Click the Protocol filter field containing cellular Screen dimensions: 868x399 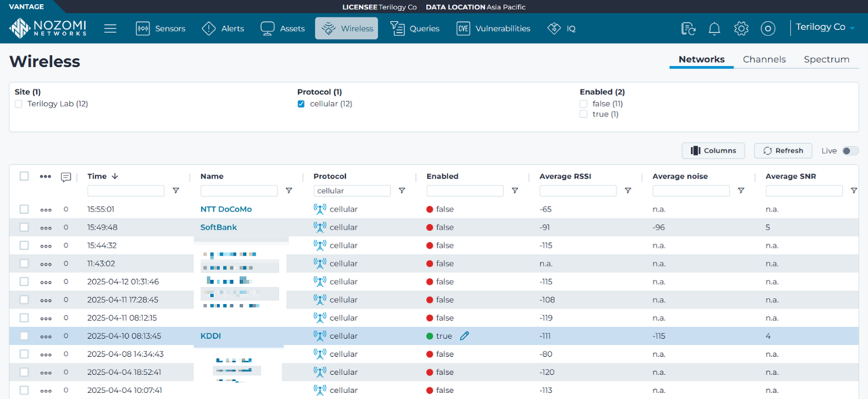[x=352, y=191]
